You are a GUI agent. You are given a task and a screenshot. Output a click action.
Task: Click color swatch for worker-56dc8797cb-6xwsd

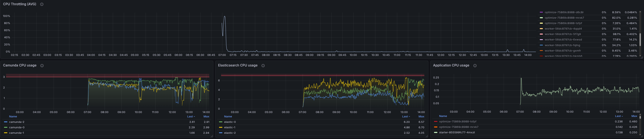(x=541, y=40)
